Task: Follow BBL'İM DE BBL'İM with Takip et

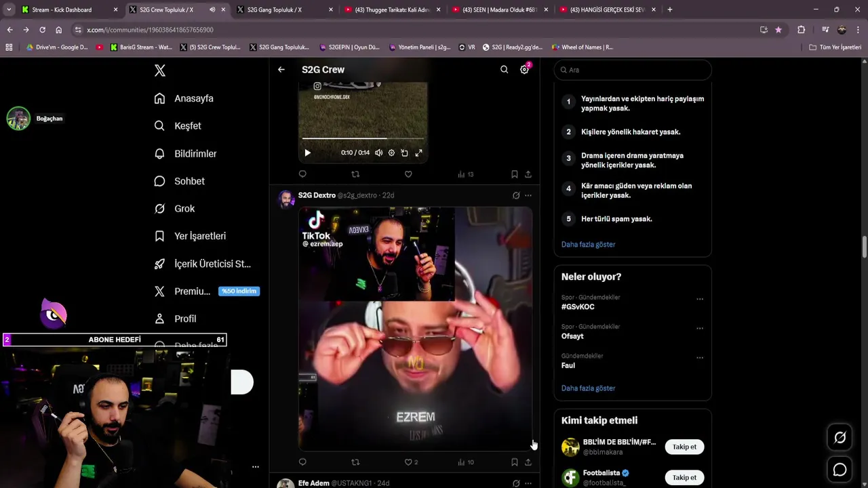Action: pos(684,447)
